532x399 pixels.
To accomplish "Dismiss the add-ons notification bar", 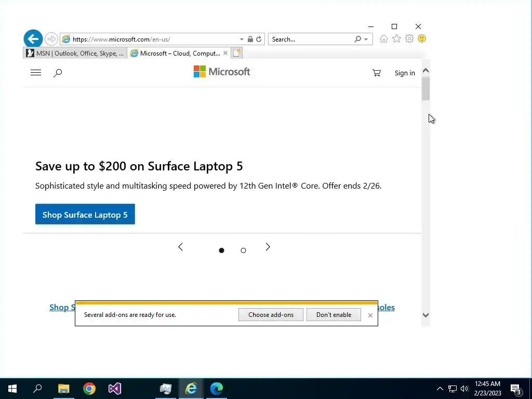I will pos(370,315).
